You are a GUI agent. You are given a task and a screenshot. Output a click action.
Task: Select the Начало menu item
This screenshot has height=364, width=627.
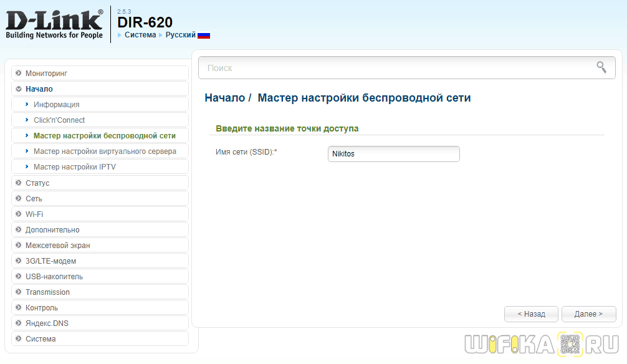[100, 89]
